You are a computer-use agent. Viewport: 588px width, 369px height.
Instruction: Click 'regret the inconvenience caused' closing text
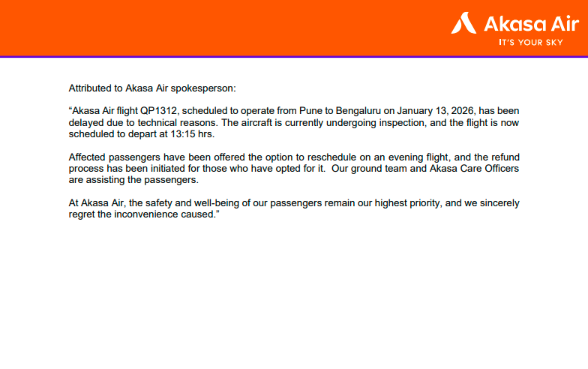pyautogui.click(x=142, y=215)
